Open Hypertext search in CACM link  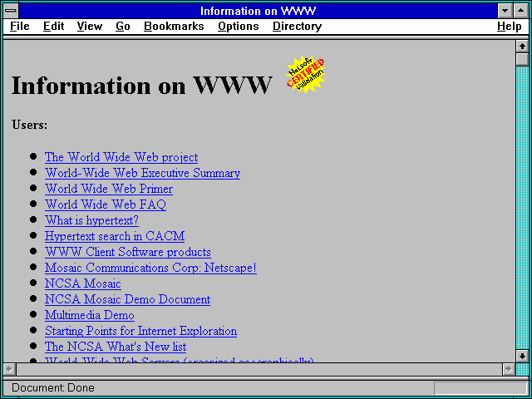[115, 236]
